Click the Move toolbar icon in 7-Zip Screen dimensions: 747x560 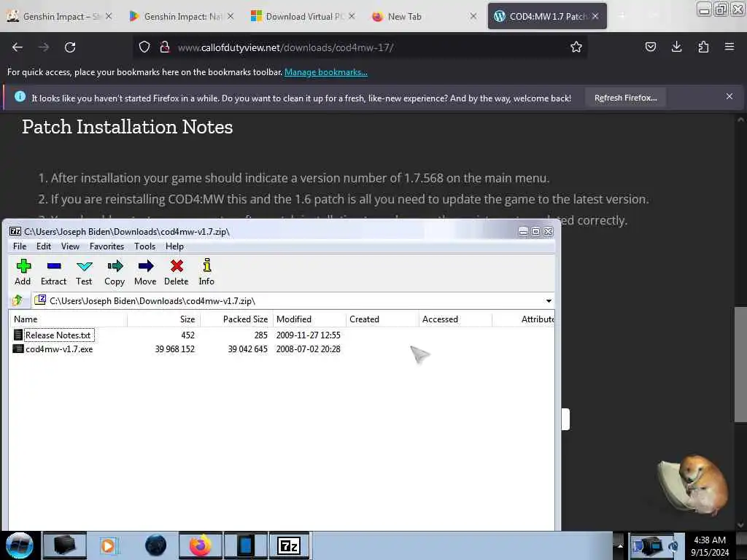pos(145,272)
